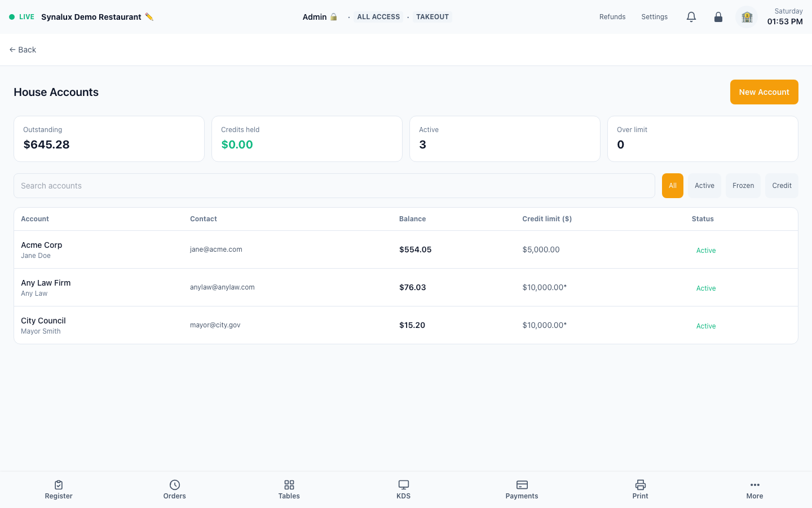The image size is (812, 508).
Task: Create a New Account
Action: [764, 92]
